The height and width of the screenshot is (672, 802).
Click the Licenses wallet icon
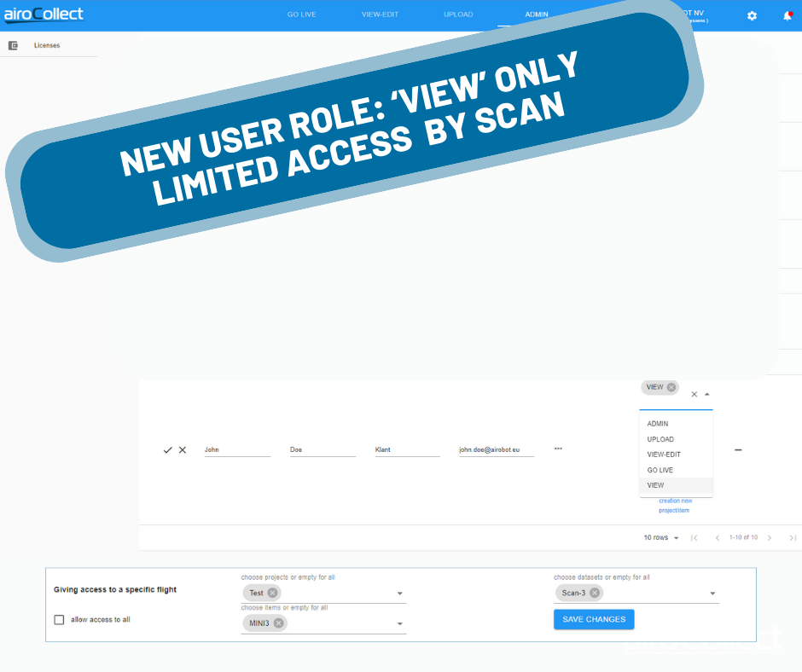13,45
